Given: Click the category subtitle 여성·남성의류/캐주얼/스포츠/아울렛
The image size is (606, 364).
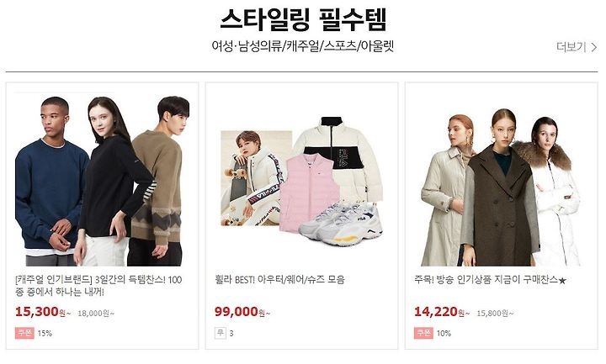Looking at the screenshot, I should pyautogui.click(x=303, y=46).
